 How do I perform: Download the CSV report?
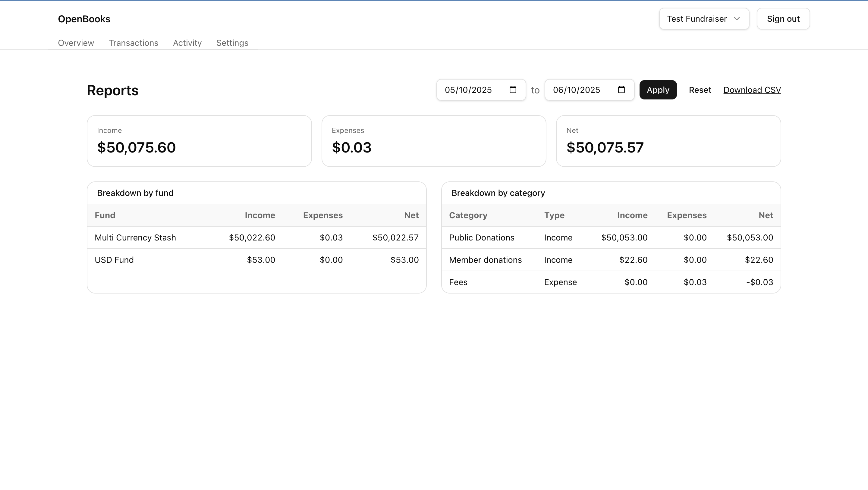tap(752, 90)
